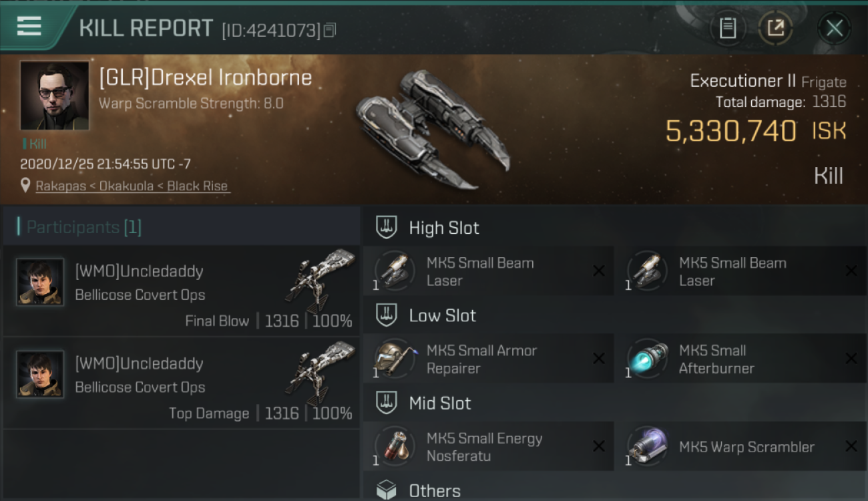
Task: Click the MK5 Small Energy Nosferatu icon
Action: [394, 447]
